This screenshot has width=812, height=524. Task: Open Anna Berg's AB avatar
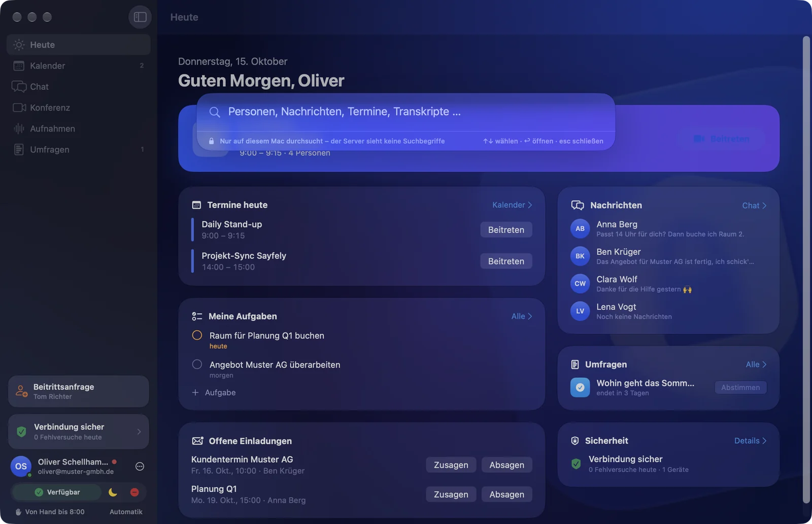coord(580,228)
